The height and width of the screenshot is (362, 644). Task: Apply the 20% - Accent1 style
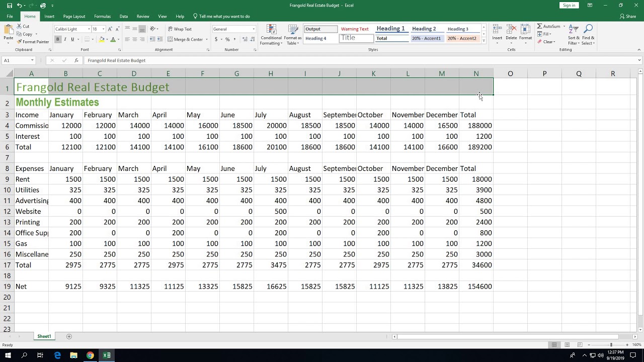tap(427, 38)
